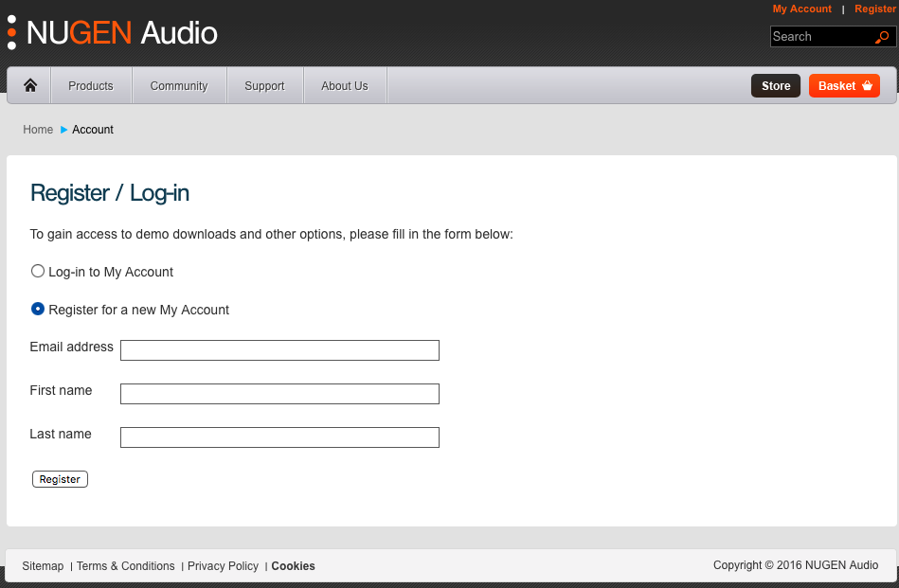Viewport: 899px width, 588px height.
Task: Go to Home breadcrumb link
Action: pyautogui.click(x=38, y=130)
